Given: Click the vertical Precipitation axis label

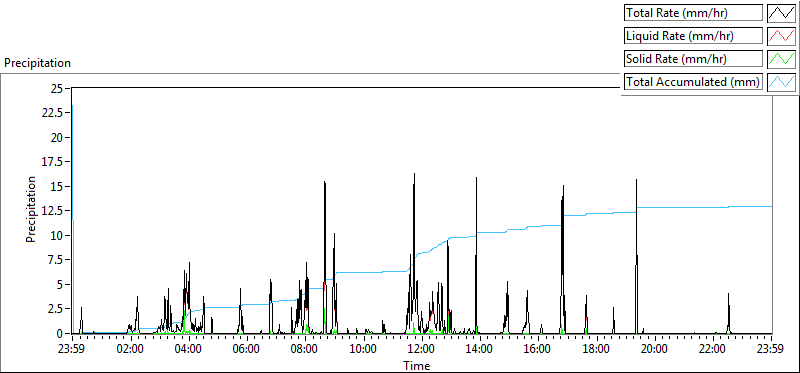Looking at the screenshot, I should coord(31,209).
